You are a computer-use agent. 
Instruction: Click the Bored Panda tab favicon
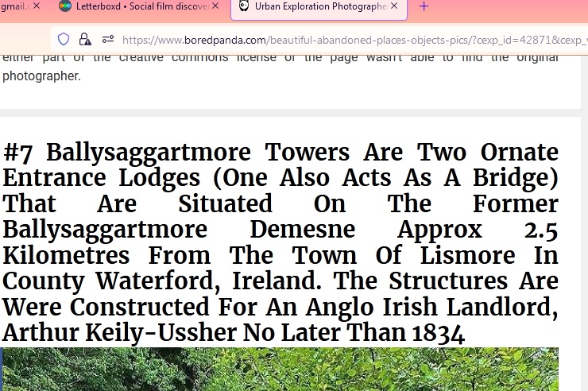[x=244, y=6]
